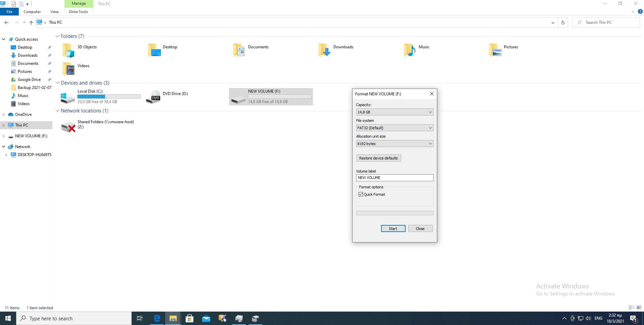
Task: Open the Documents folder icon in Folders
Action: (x=239, y=50)
